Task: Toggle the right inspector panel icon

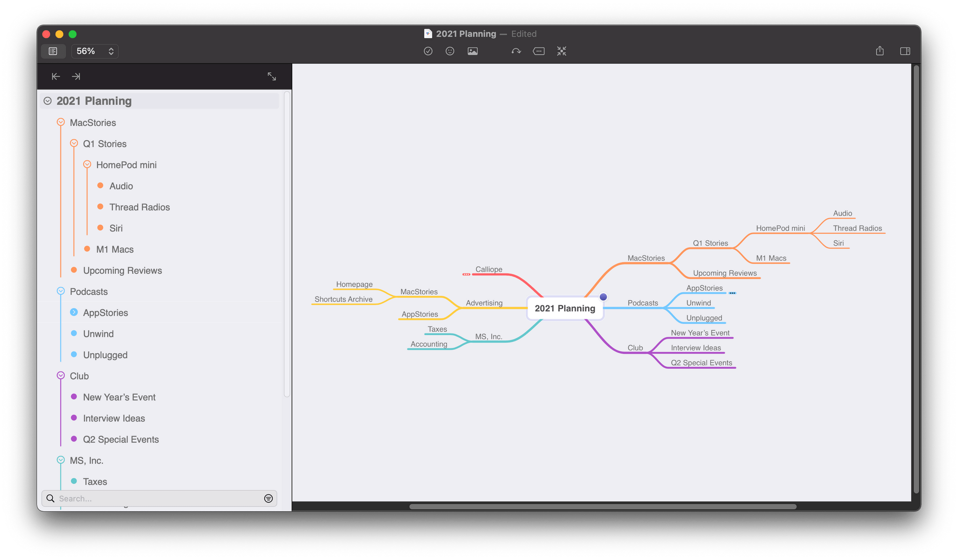Action: point(905,51)
